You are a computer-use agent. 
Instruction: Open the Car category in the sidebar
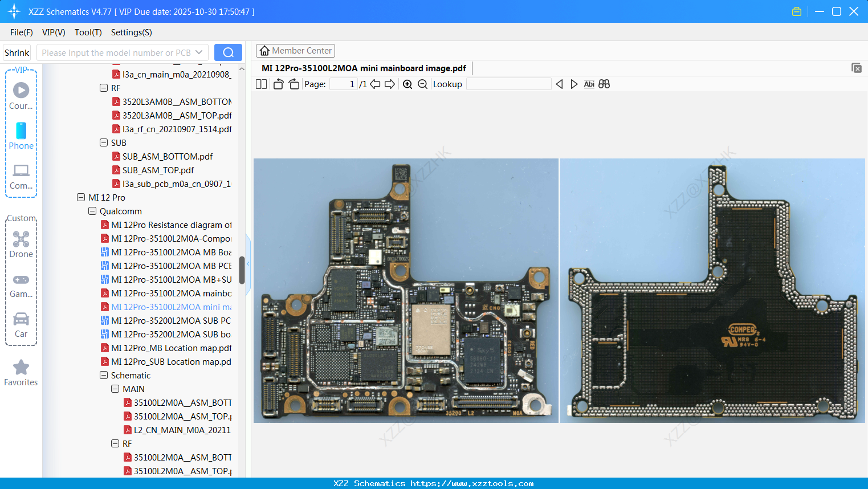pos(21,319)
